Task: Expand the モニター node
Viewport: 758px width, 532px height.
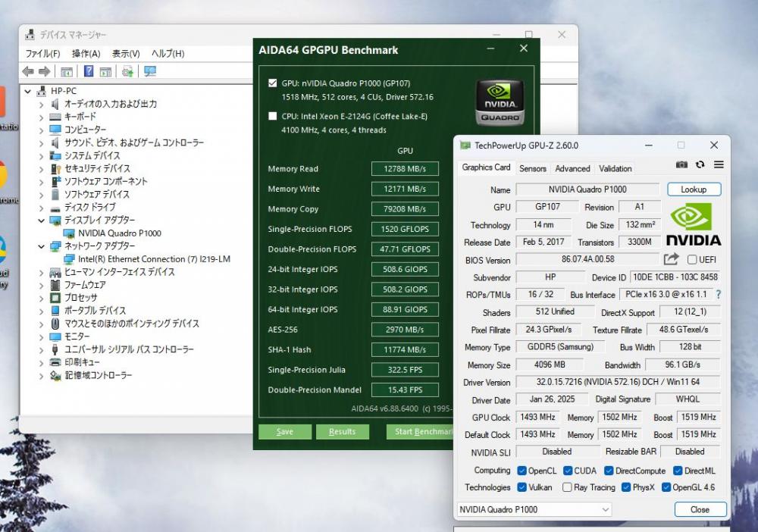Action: [x=41, y=336]
